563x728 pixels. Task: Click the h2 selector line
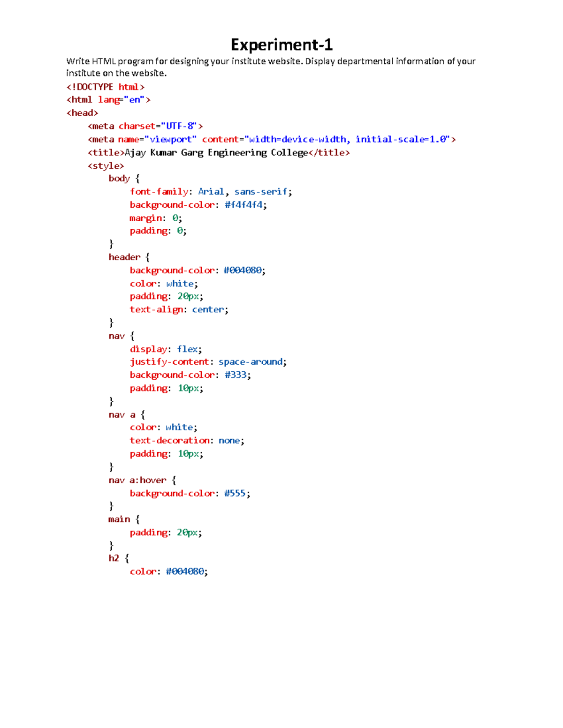coord(119,558)
